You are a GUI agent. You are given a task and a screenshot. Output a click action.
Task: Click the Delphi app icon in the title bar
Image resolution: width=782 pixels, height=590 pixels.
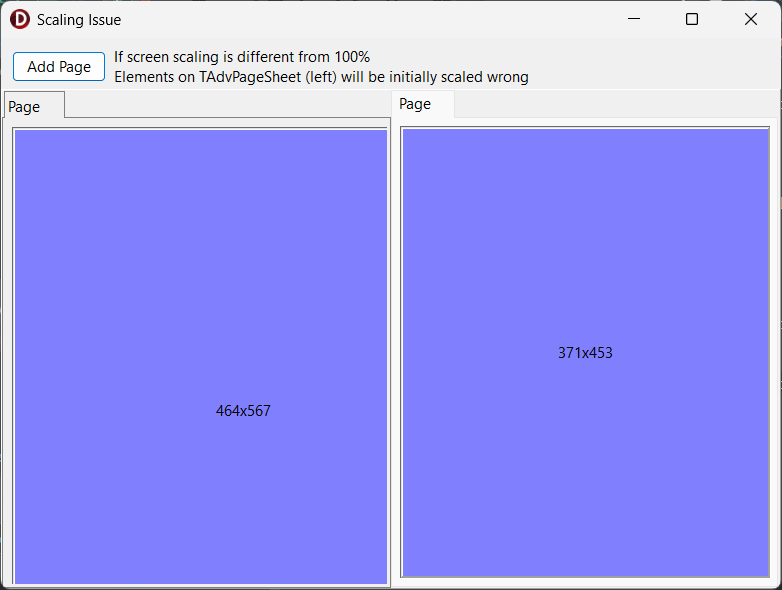(x=19, y=19)
